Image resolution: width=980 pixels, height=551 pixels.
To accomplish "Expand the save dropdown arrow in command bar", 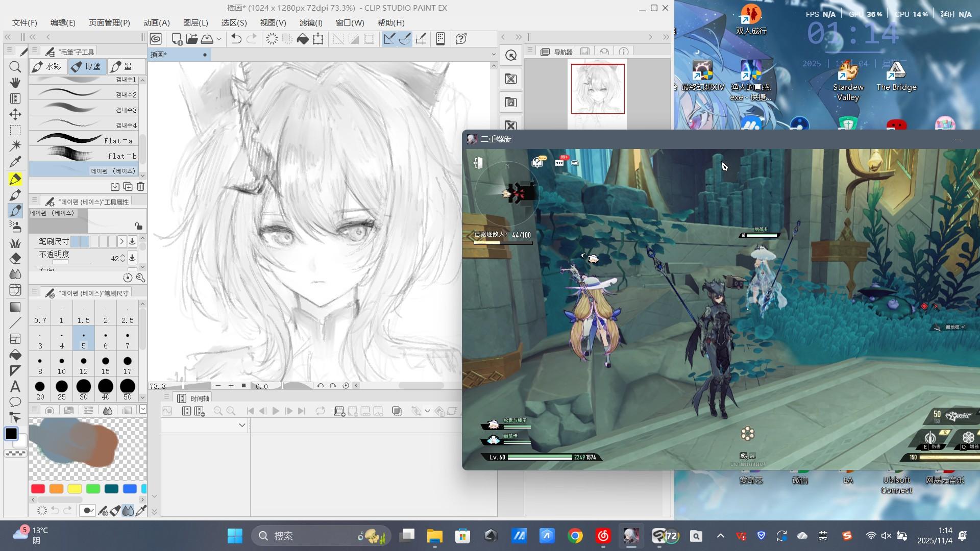I will 219,39.
